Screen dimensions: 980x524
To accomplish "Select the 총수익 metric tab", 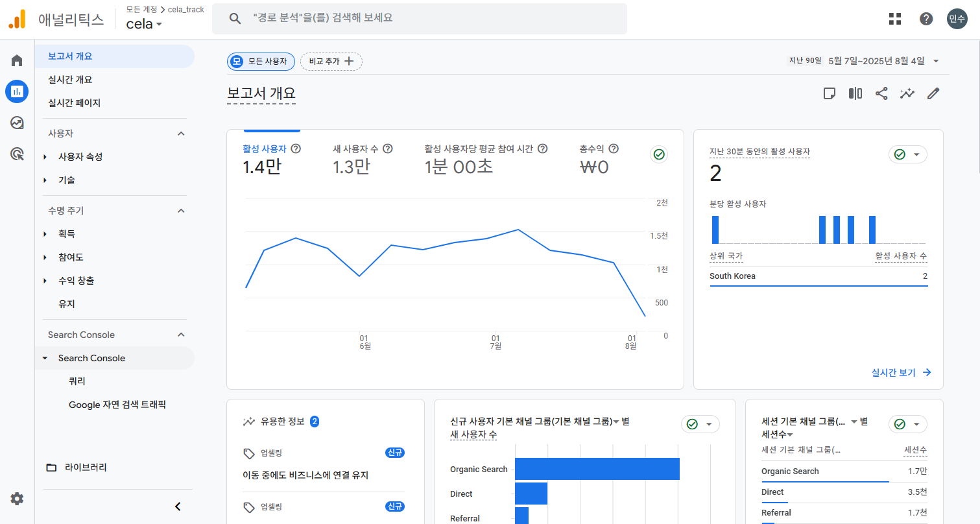I will tap(599, 159).
